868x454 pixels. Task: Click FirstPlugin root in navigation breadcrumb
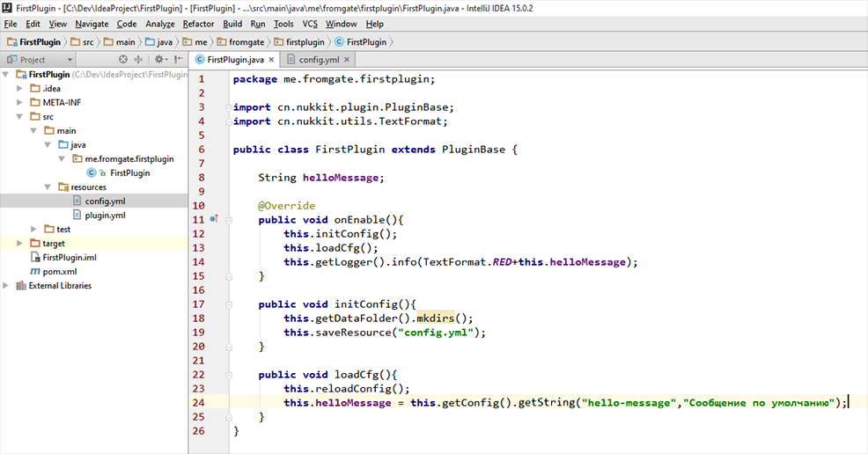33,42
